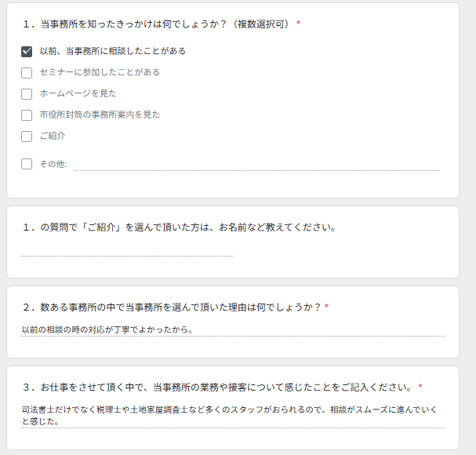
Task: Click question 1 heading 当事務所を知ったきっかけ
Action: tap(133, 24)
